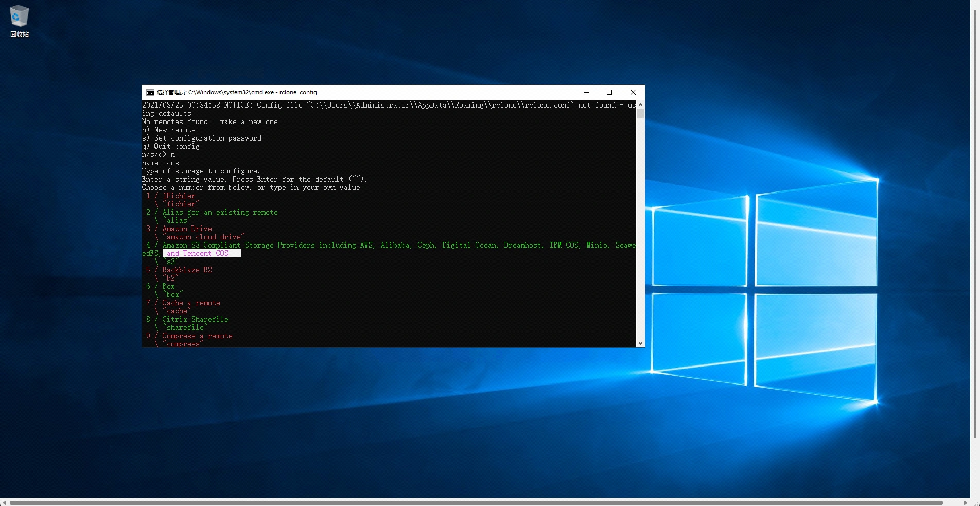The height and width of the screenshot is (506, 980).
Task: Click the 'No remotes found' line
Action: click(210, 121)
